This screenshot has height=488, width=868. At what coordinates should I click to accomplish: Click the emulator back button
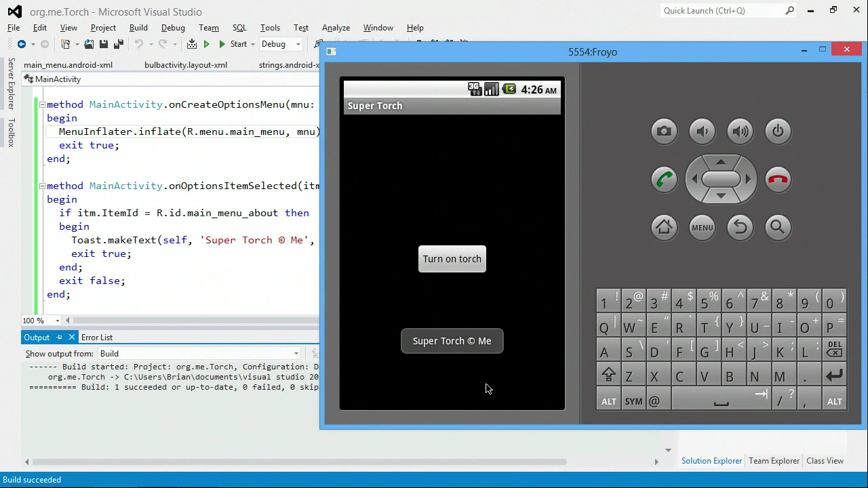740,228
